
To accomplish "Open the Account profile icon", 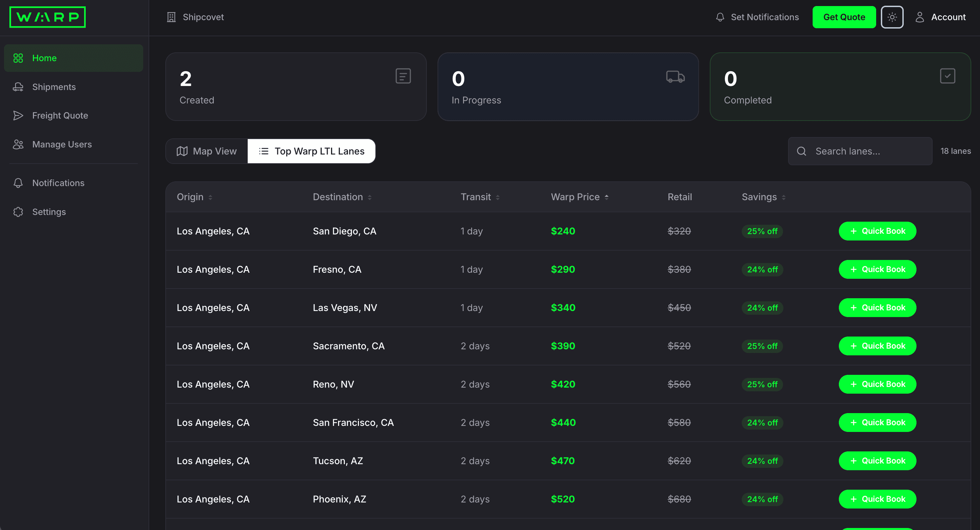I will (921, 17).
